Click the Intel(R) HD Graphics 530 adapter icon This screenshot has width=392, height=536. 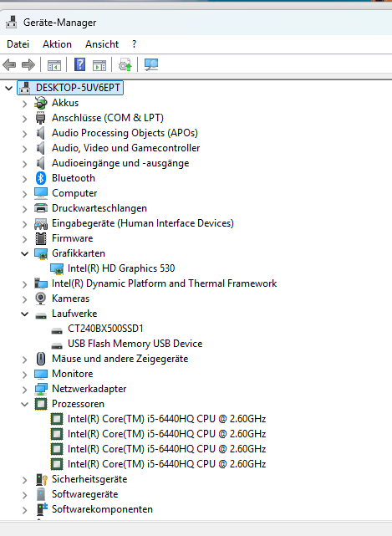tap(57, 269)
